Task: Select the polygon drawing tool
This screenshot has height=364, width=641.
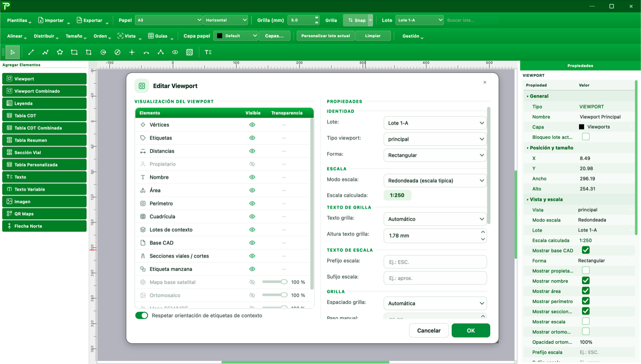Action: click(60, 52)
